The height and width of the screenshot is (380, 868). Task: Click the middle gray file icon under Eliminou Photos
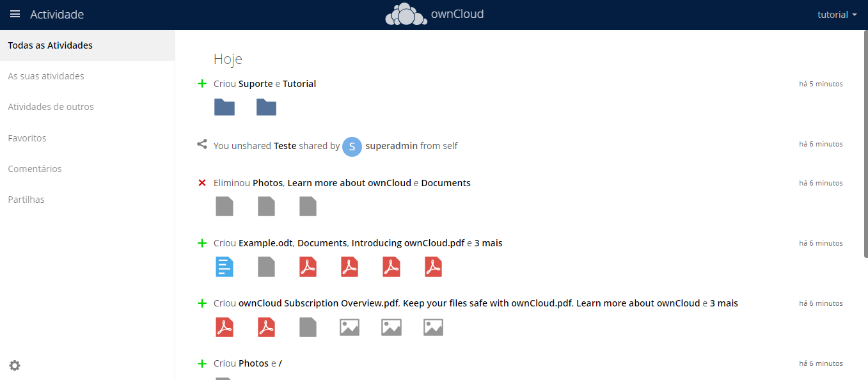pyautogui.click(x=266, y=206)
